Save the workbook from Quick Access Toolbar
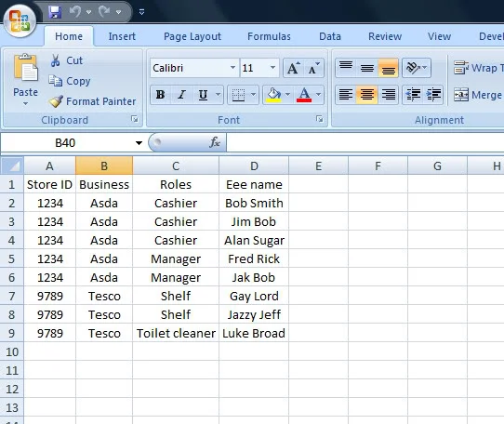The height and width of the screenshot is (424, 504). pos(55,12)
